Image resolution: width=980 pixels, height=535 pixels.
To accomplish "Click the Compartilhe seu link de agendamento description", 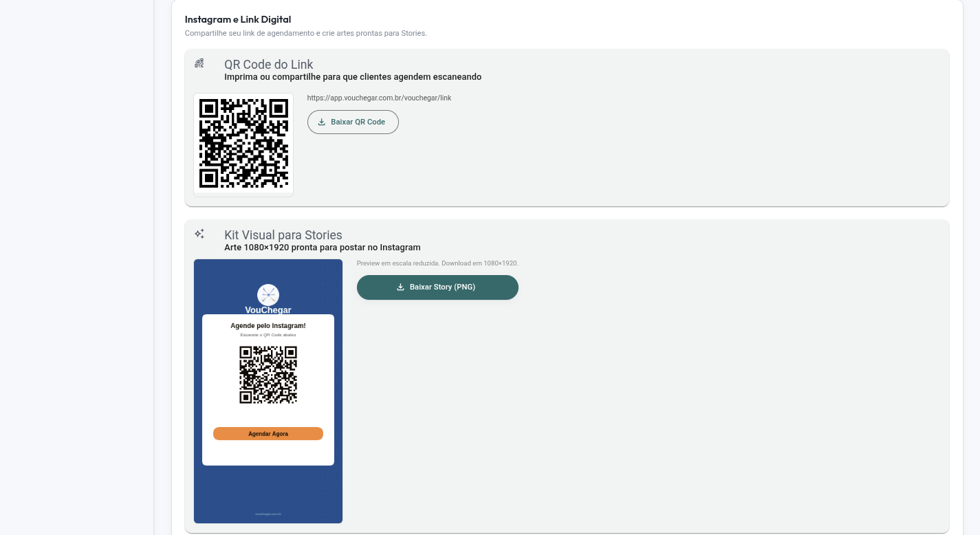I will (306, 33).
